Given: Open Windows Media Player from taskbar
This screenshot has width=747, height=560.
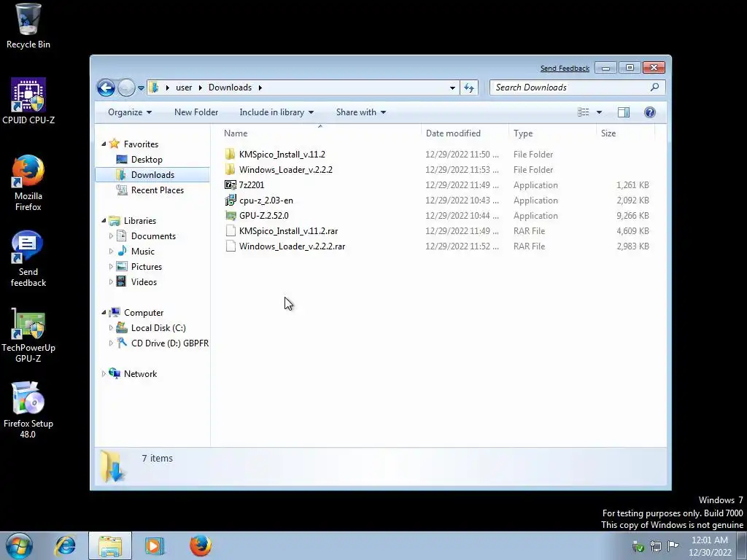Looking at the screenshot, I should pyautogui.click(x=155, y=545).
